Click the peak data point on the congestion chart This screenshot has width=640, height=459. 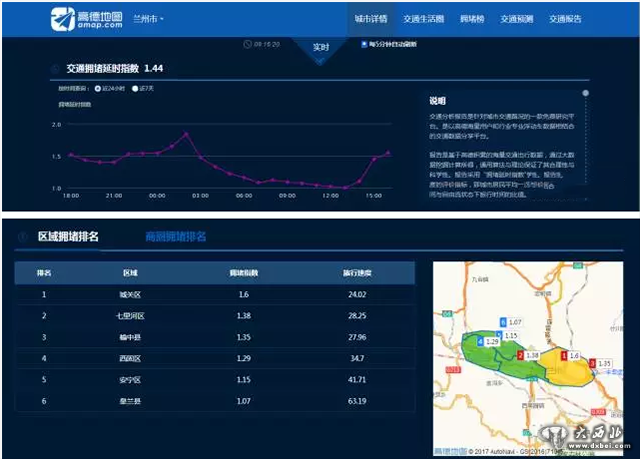186,133
